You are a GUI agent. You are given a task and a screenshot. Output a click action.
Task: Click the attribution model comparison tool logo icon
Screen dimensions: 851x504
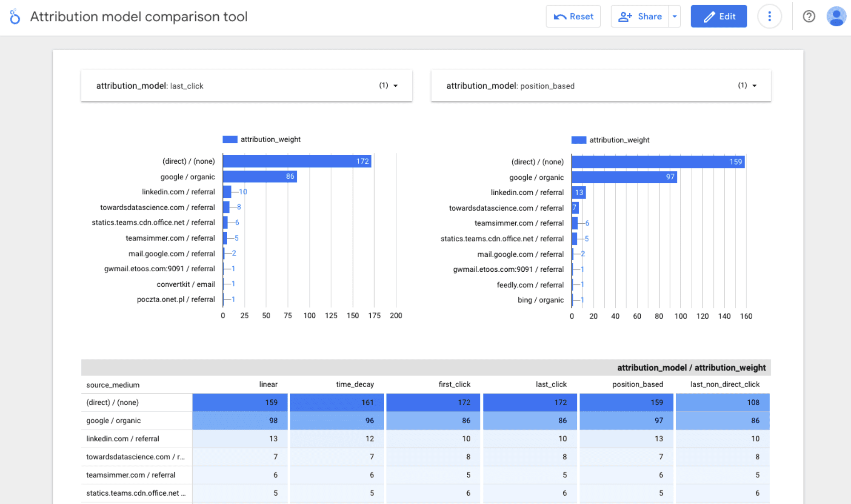(14, 17)
